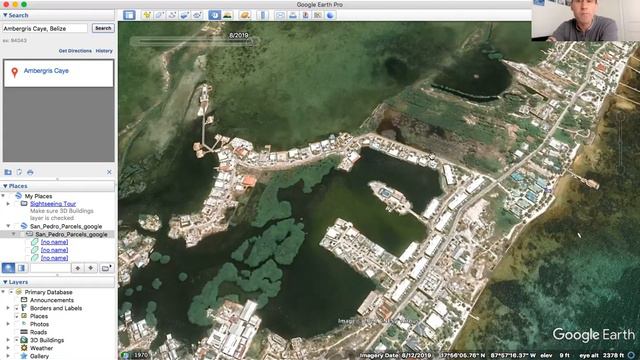Click the Save Image toolbar icon
Screen dimensions: 640x360
click(305, 15)
